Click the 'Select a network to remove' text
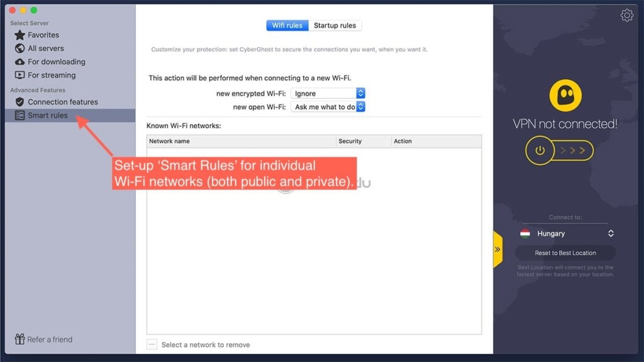The image size is (644, 362). (206, 345)
